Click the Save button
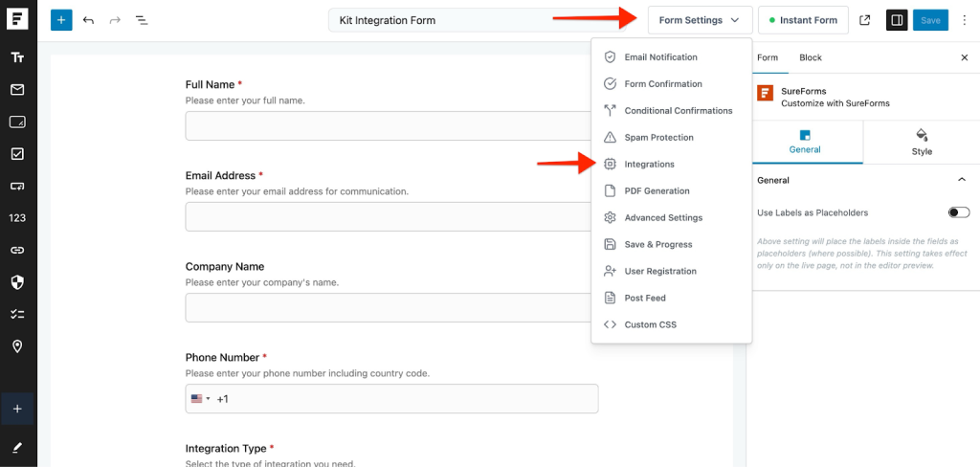The width and height of the screenshot is (980, 467). [930, 20]
